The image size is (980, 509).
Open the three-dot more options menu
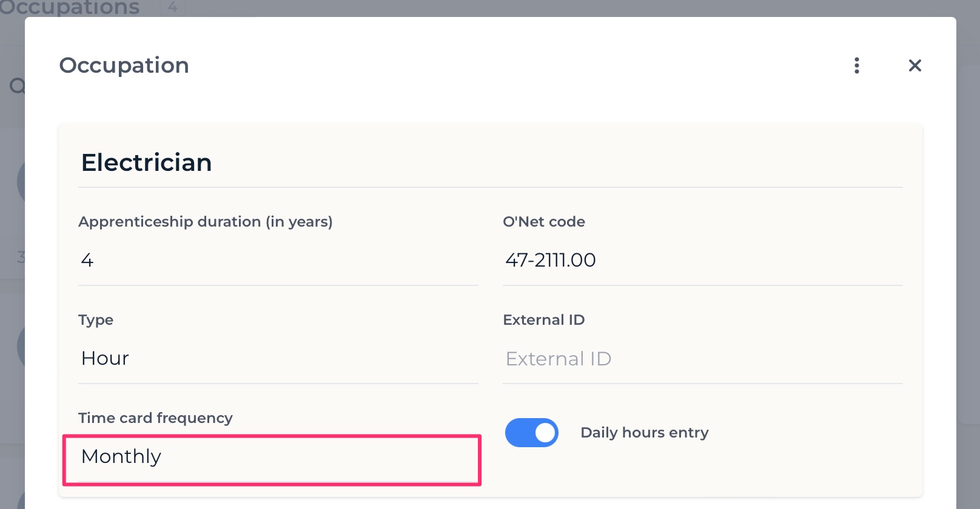(856, 65)
